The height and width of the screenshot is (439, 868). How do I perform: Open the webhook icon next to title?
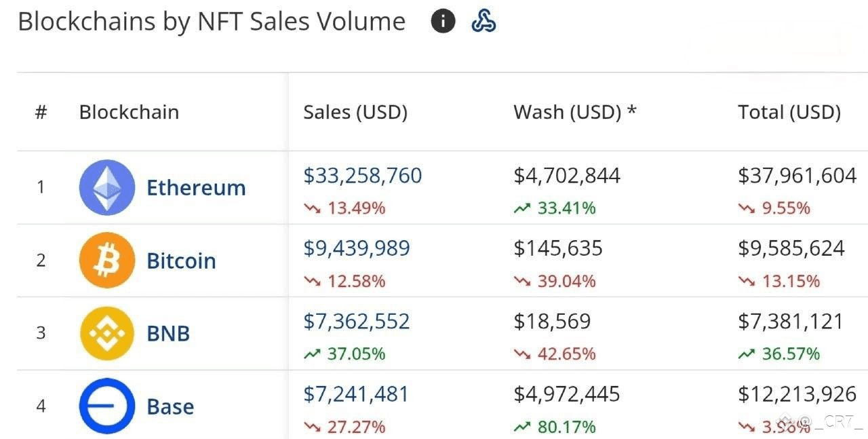point(484,21)
